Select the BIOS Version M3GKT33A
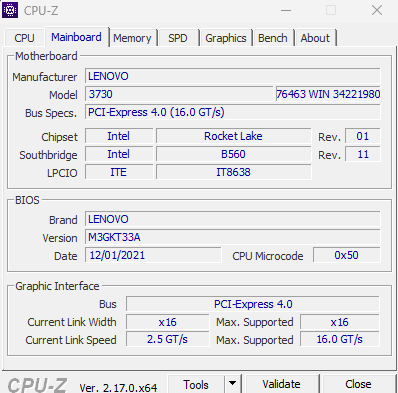The width and height of the screenshot is (398, 393). point(233,237)
